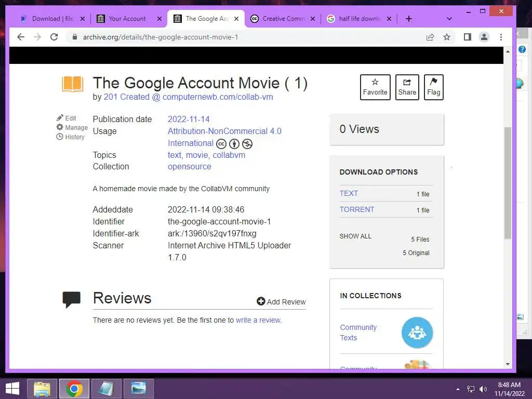532x399 pixels.
Task: Open the share this page icon in address bar
Action: coord(430,37)
